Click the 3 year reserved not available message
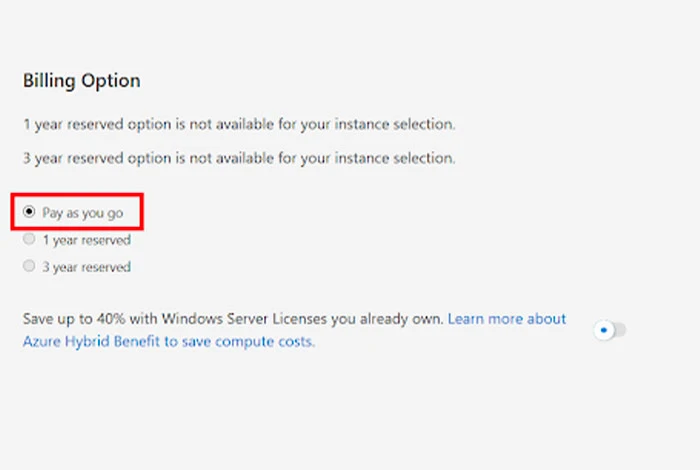700x470 pixels. tap(239, 158)
